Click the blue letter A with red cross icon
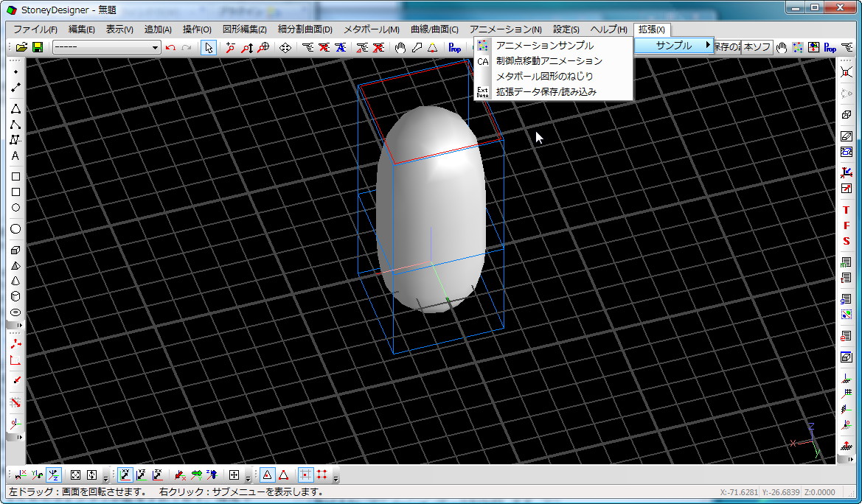 [x=340, y=48]
